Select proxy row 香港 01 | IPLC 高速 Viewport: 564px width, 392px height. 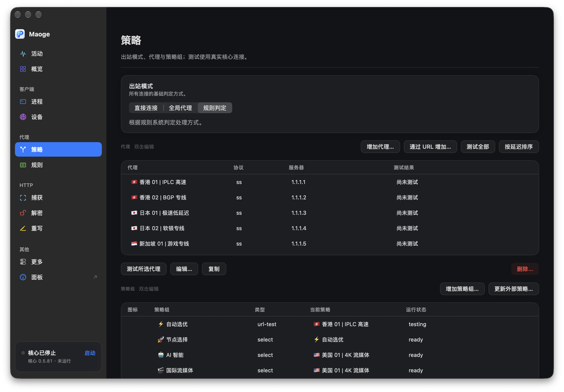coord(330,182)
